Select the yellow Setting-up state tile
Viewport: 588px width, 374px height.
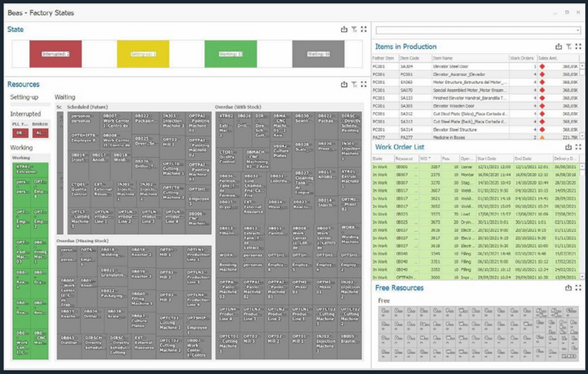pyautogui.click(x=142, y=54)
